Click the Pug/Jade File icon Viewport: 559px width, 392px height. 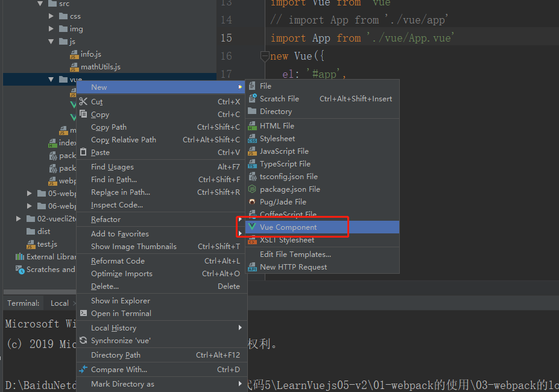point(252,202)
